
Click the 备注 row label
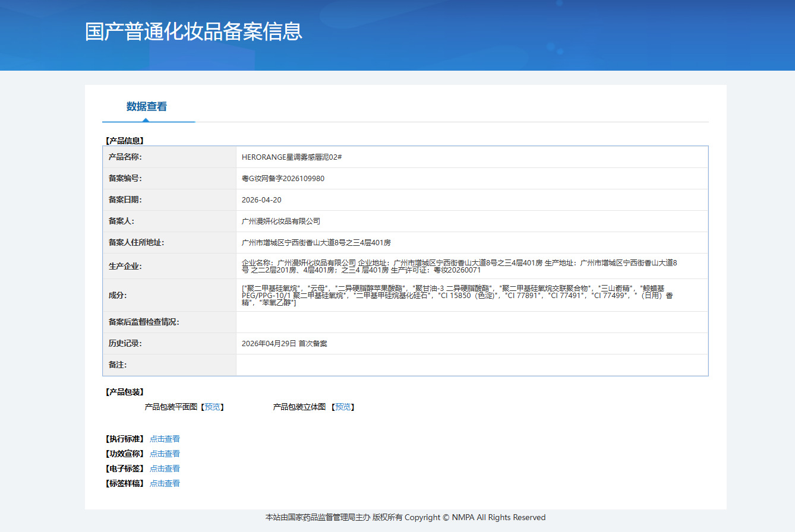click(118, 365)
